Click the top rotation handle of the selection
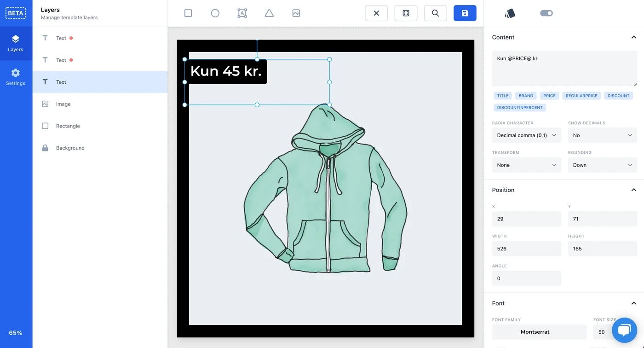Viewport: 644px width, 348px height. [x=257, y=41]
